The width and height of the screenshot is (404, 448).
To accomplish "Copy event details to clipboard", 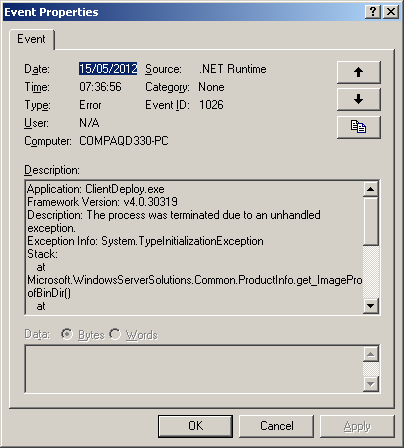I will coord(358,127).
